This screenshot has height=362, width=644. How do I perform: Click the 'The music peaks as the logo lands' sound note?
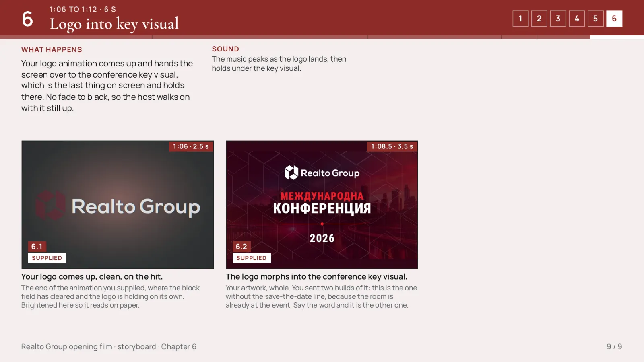coord(279,64)
